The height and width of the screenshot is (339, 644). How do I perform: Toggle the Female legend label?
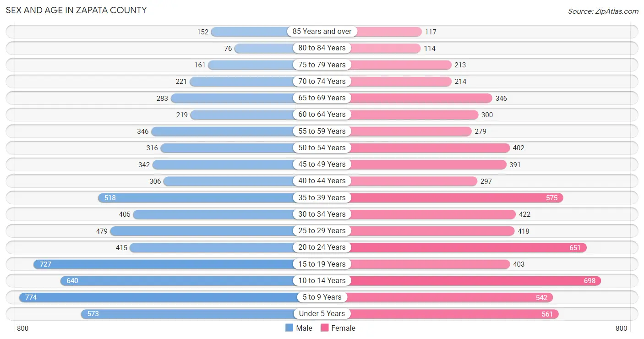coord(344,328)
